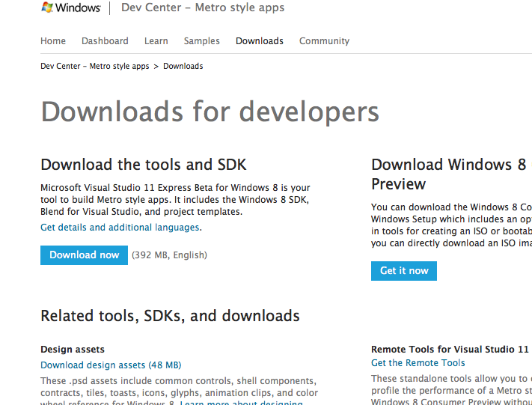Select Learn in the navigation bar
Screen dimensions: 532x405
point(156,41)
